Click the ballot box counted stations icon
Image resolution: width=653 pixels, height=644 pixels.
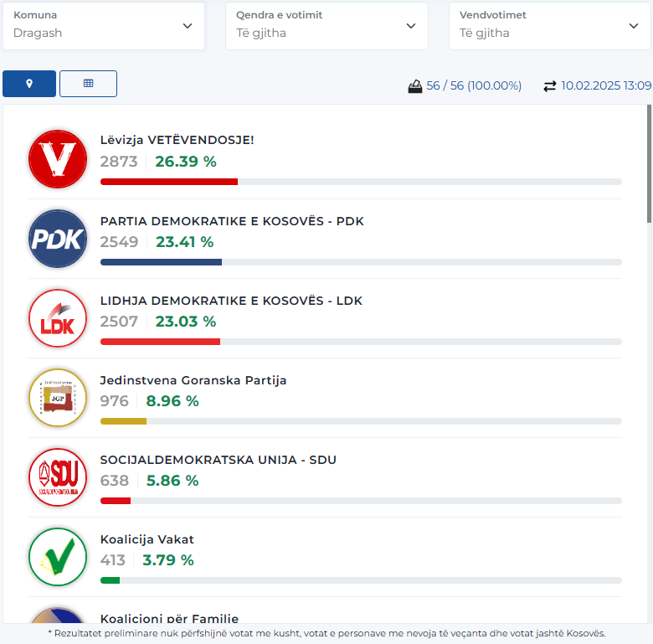[414, 86]
